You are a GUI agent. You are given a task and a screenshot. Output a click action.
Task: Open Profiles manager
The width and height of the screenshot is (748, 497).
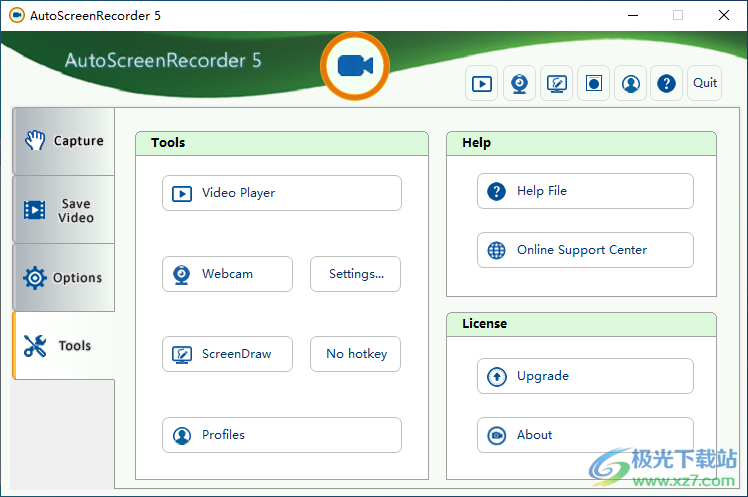[282, 435]
